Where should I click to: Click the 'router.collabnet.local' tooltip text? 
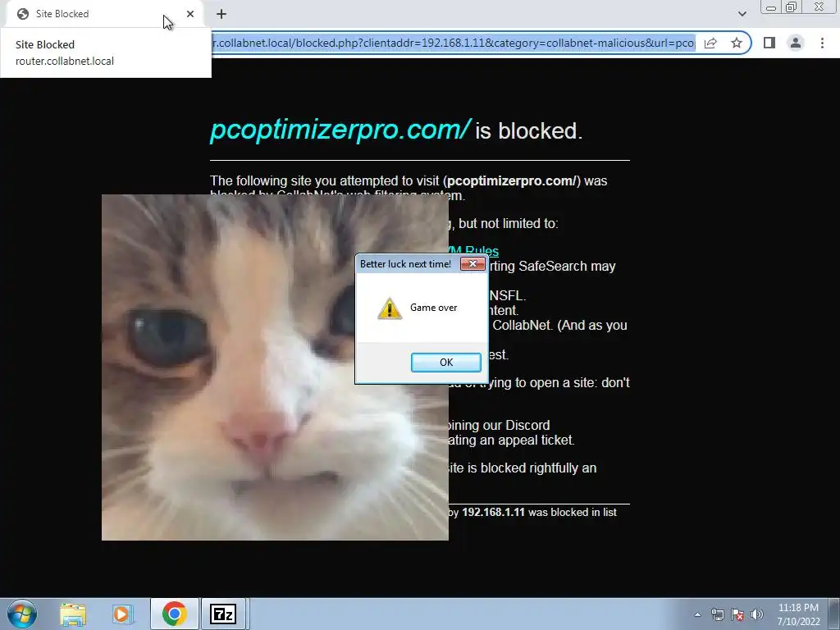65,61
